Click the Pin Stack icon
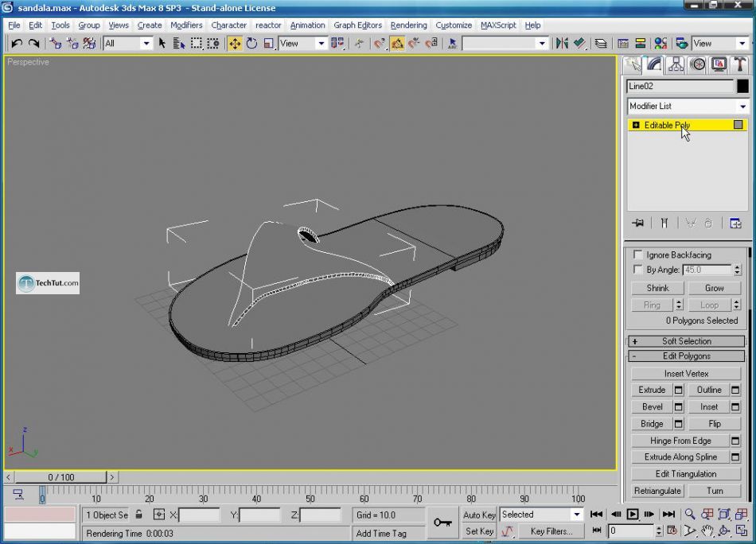 click(638, 223)
